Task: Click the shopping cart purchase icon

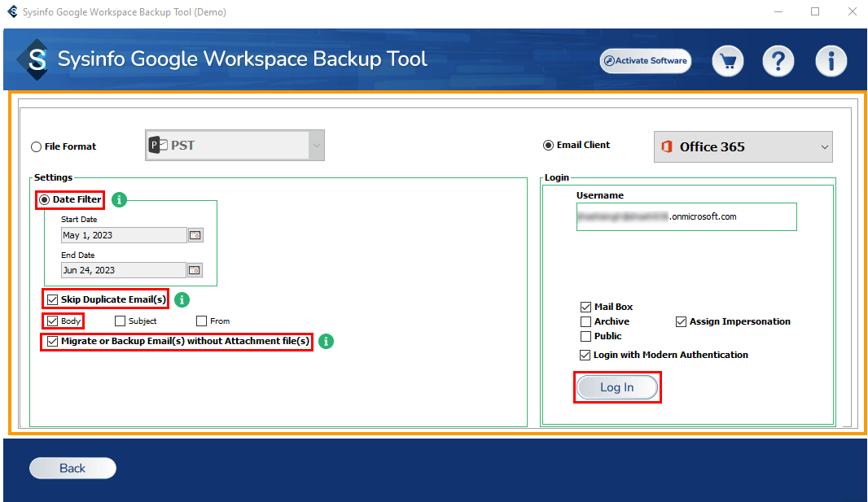Action: point(728,61)
